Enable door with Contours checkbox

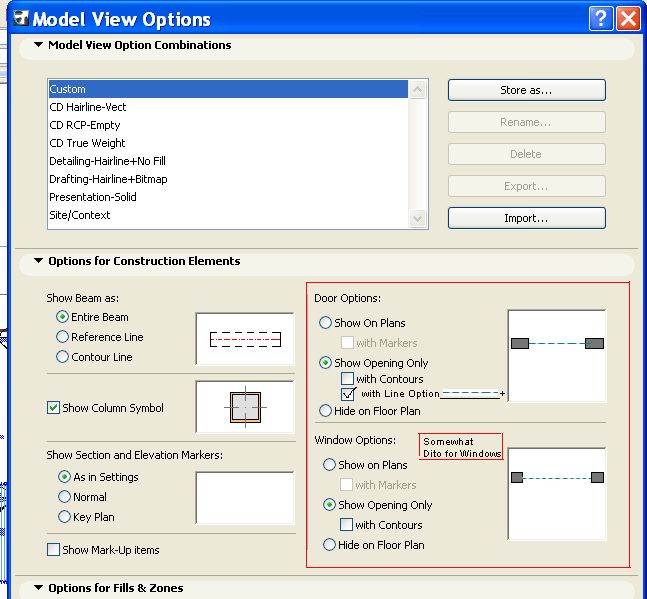347,378
